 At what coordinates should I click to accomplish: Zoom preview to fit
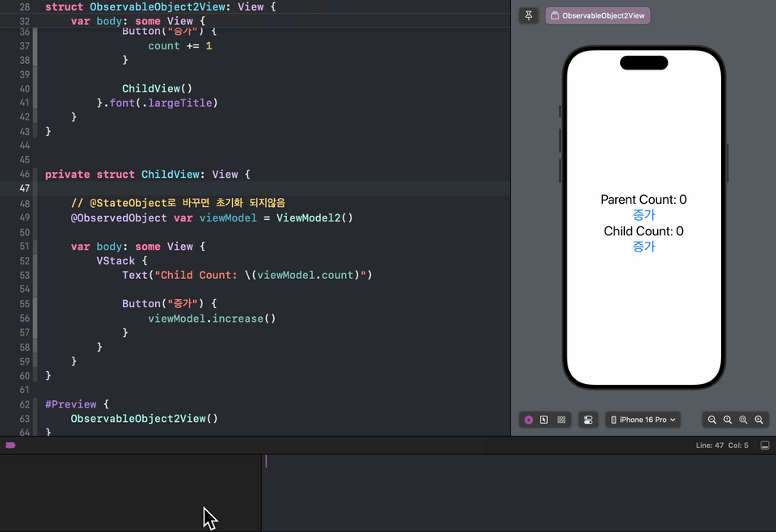[x=743, y=420]
